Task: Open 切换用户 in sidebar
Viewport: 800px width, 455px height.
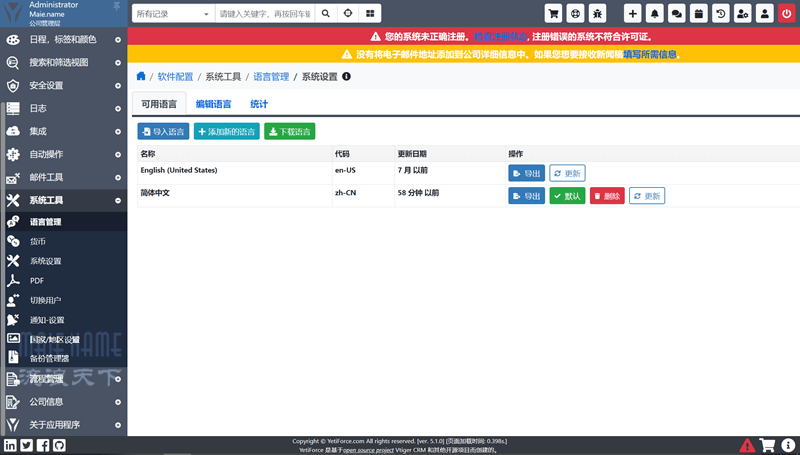Action: click(63, 300)
